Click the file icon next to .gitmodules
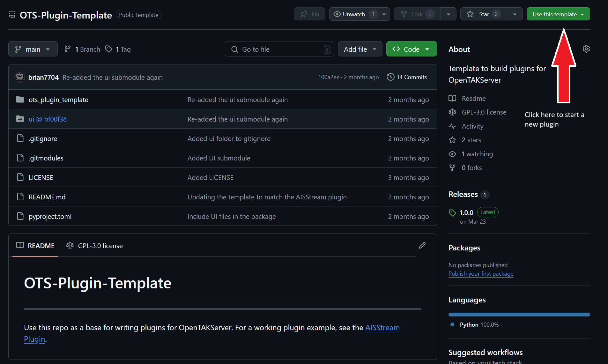608x364 pixels. 20,158
